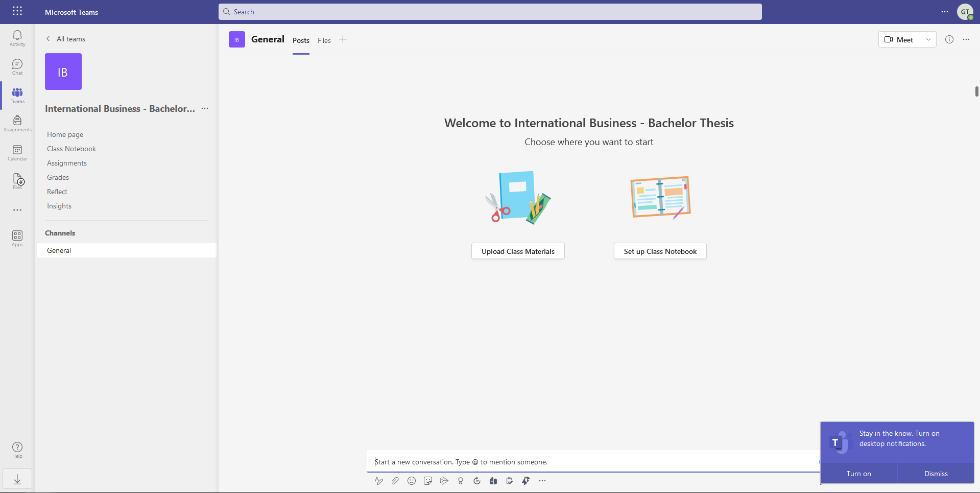The width and height of the screenshot is (980, 493).
Task: Open more messaging extensions ellipsis
Action: (542, 481)
